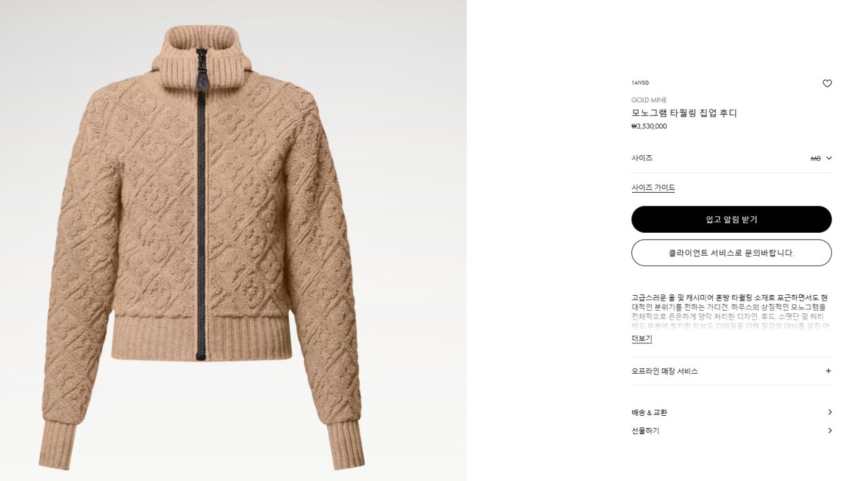The height and width of the screenshot is (481, 868).
Task: Click the ₩3,530,000 price text
Action: (649, 126)
